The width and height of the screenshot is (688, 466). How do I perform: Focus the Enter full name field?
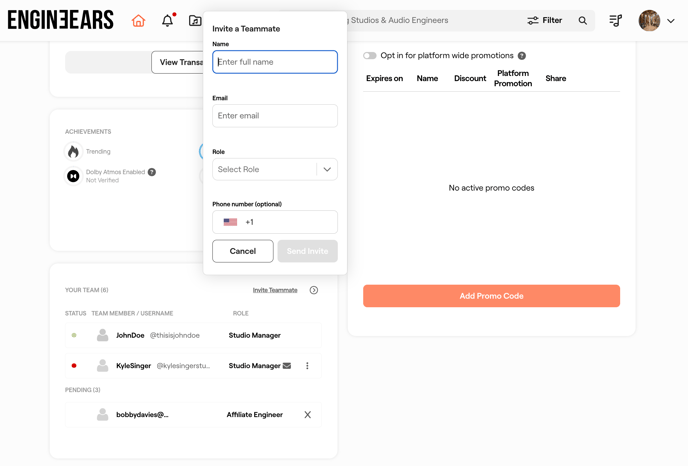pyautogui.click(x=275, y=62)
